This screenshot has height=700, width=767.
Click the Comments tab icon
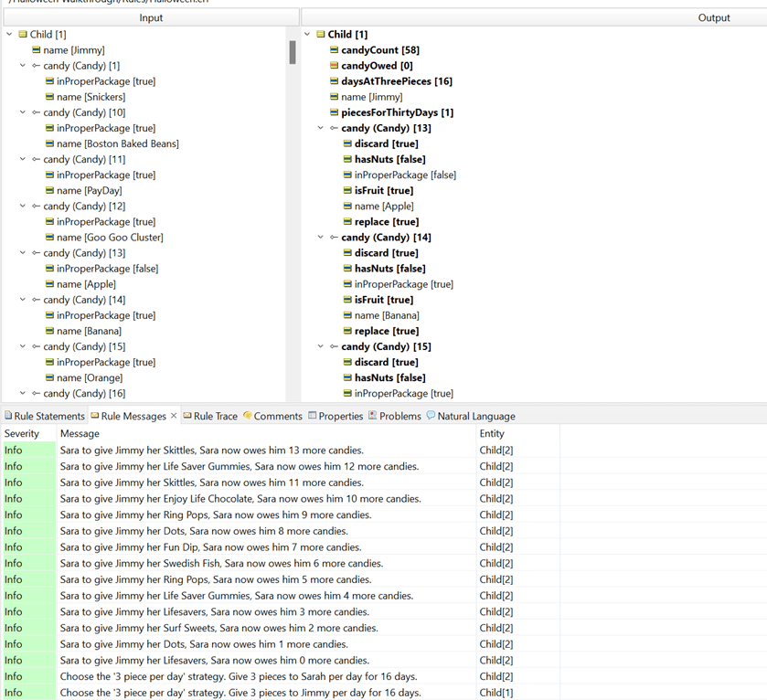[248, 416]
